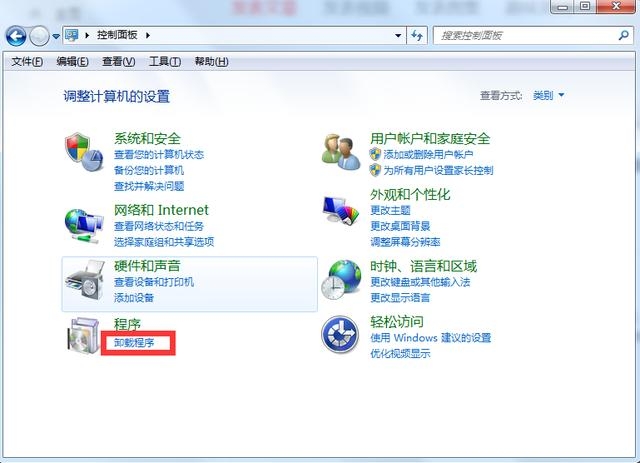Expand the address bar history dropdown arrow
Viewport: 640px width, 463px height.
click(396, 36)
